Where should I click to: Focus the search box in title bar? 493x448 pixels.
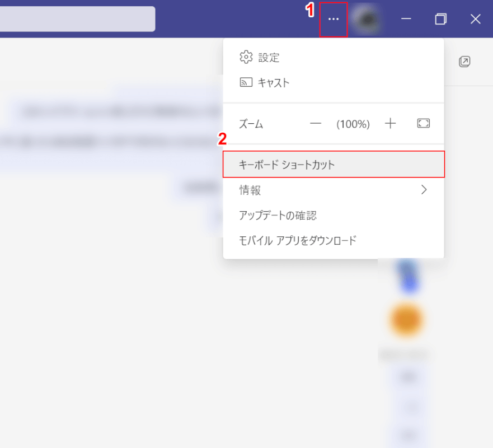tap(77, 19)
